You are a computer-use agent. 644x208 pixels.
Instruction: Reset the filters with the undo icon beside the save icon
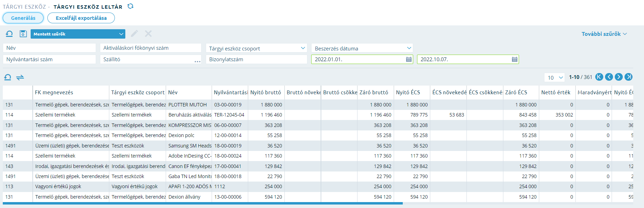[9, 34]
